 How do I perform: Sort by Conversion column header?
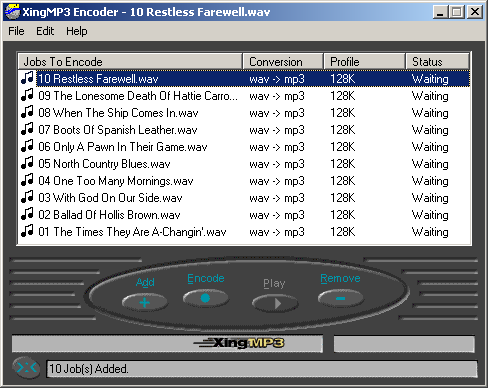pyautogui.click(x=283, y=62)
